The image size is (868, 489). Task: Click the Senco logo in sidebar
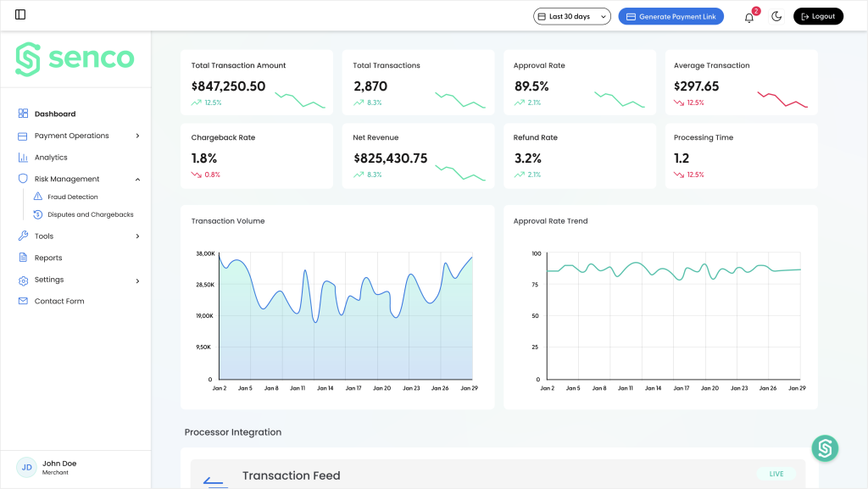75,58
